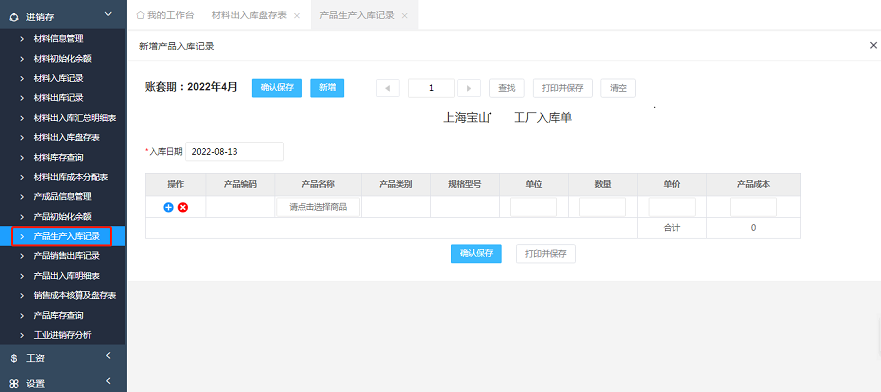Click 请点击选择商品 product name field
This screenshot has width=881, height=392.
[x=318, y=207]
